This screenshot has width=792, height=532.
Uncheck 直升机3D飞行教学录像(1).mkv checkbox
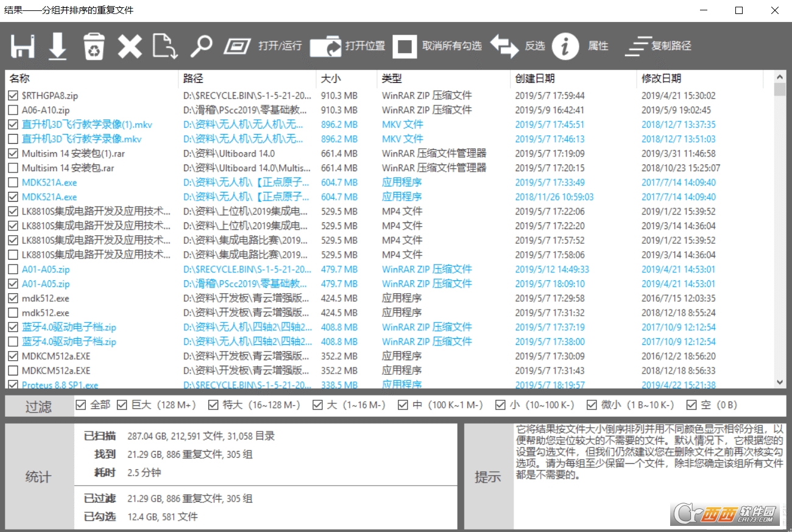pyautogui.click(x=13, y=124)
